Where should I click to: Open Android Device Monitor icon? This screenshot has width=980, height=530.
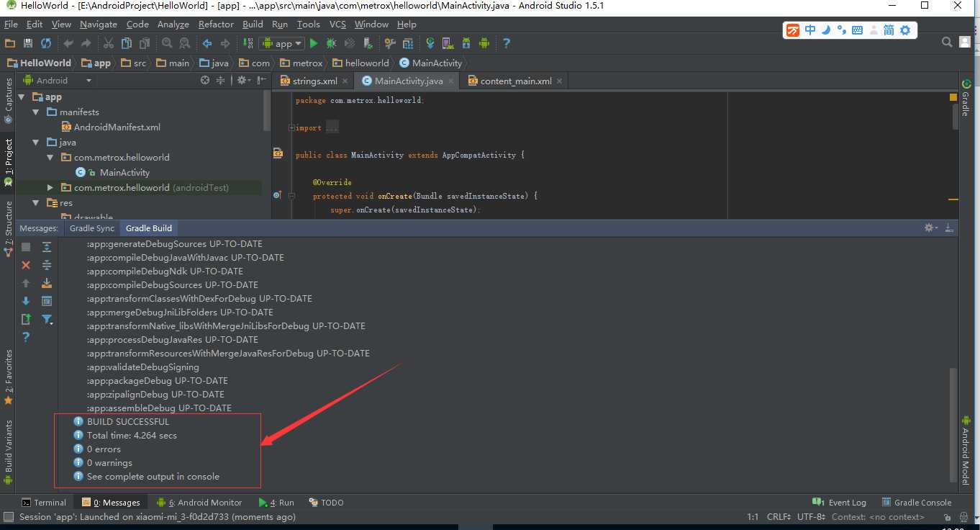(484, 43)
